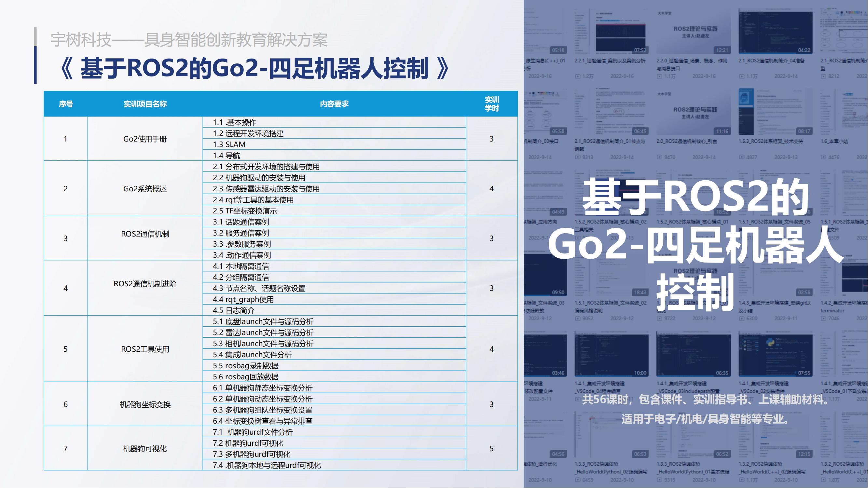Click row 6.4 坐标变换树查看与异常排查
The height and width of the screenshot is (488, 868).
tap(334, 421)
